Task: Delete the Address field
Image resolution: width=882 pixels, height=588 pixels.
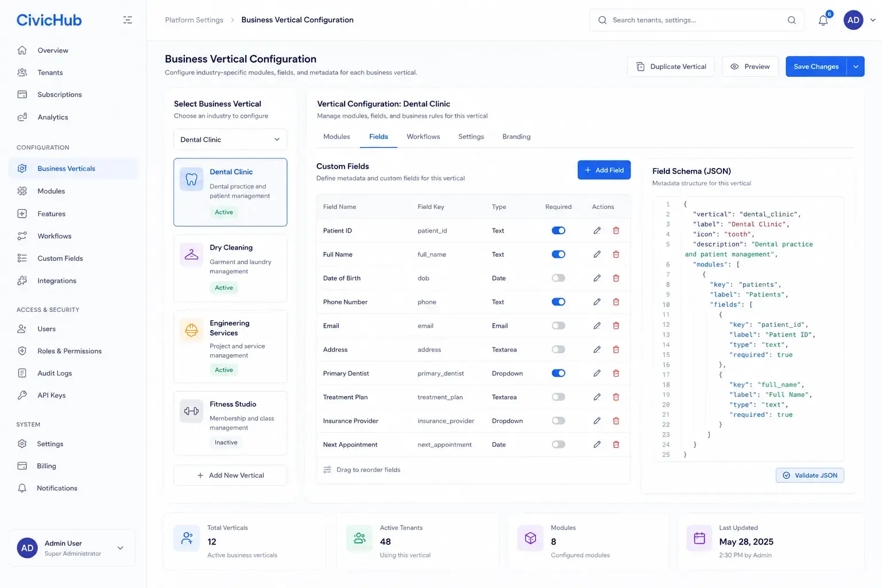Action: [x=616, y=349]
